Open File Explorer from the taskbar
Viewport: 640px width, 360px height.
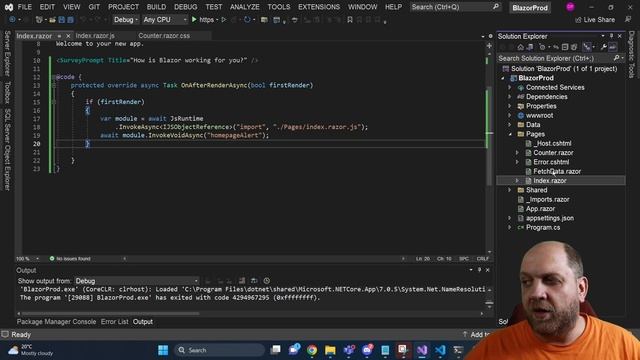[330, 350]
